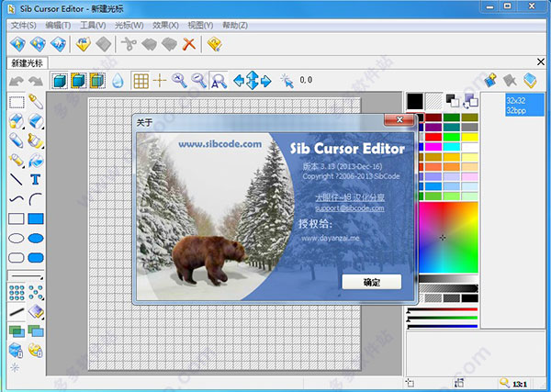Open the 效果(X) menu
The image size is (551, 392).
point(165,26)
